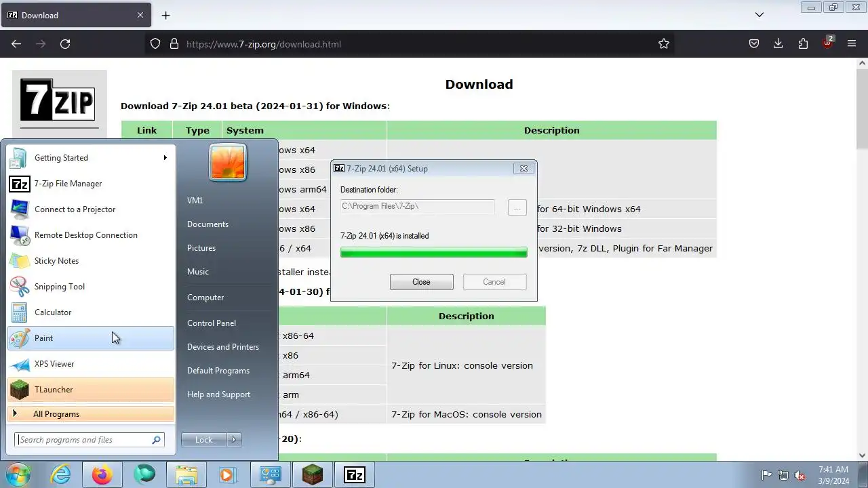Click the volume muted tray icon
868x488 pixels.
tap(800, 475)
